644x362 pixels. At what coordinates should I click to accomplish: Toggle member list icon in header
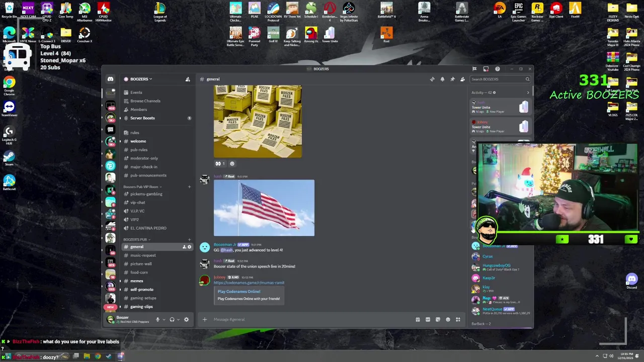462,79
